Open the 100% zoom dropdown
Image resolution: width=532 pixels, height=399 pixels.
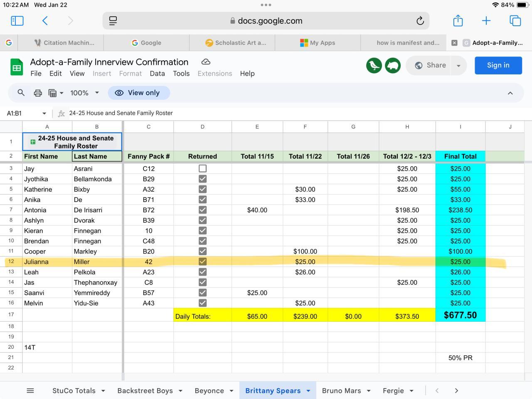click(x=84, y=93)
